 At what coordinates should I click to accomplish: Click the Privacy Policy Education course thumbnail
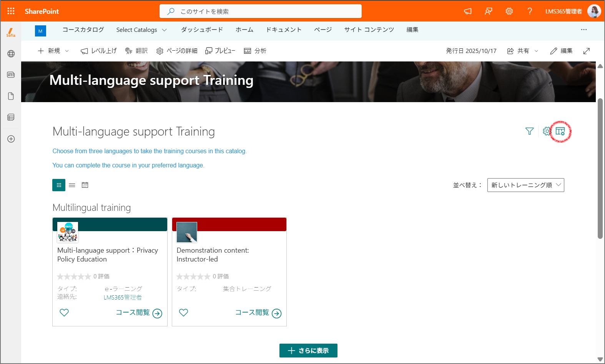pos(68,232)
